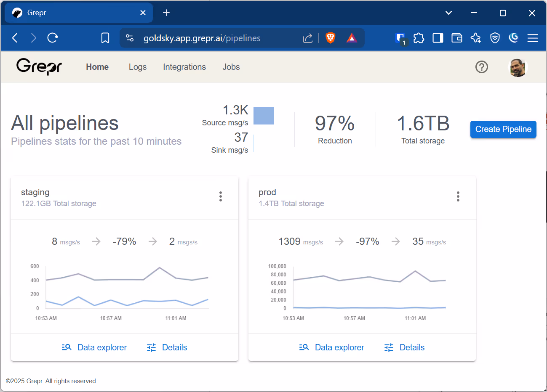Reload the current page
Image resolution: width=547 pixels, height=392 pixels.
click(53, 38)
